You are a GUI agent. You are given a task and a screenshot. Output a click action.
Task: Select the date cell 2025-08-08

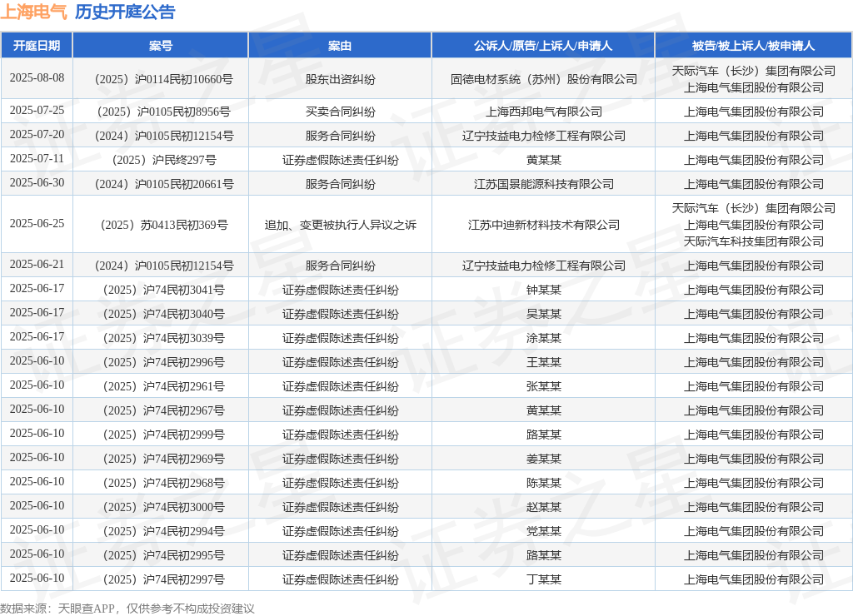click(37, 77)
